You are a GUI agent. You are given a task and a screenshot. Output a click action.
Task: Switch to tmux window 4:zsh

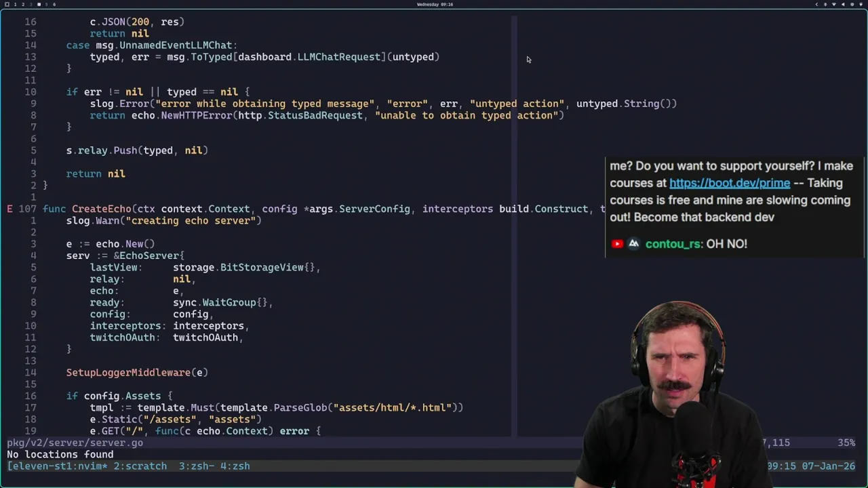235,466
